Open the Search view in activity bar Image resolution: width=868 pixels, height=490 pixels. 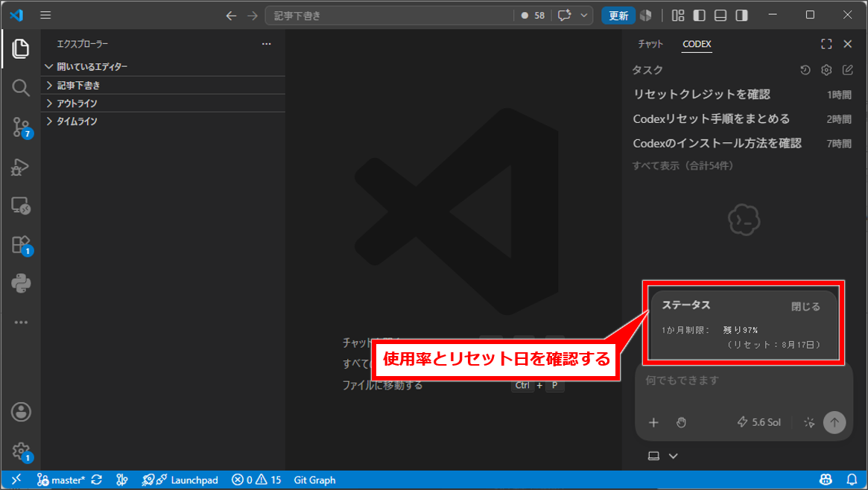click(x=20, y=88)
